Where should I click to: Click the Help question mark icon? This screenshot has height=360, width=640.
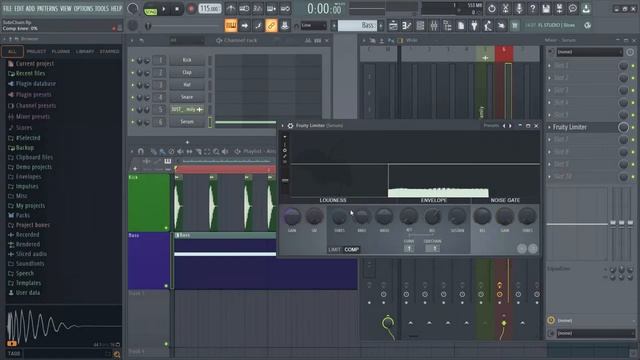pos(532,8)
